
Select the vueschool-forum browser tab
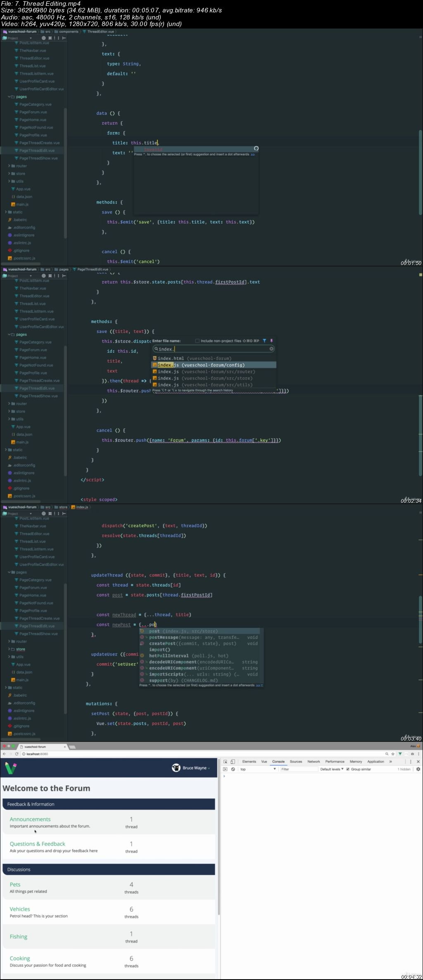pyautogui.click(x=43, y=747)
